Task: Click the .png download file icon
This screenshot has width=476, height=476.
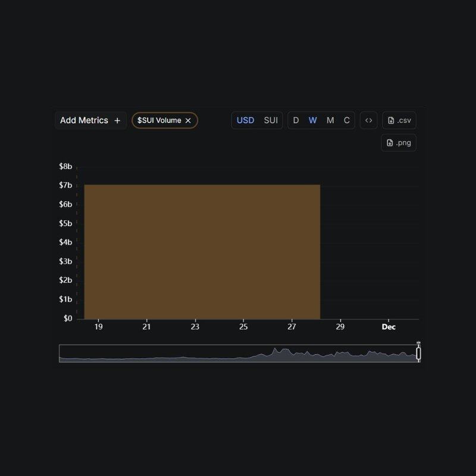Action: pos(390,143)
